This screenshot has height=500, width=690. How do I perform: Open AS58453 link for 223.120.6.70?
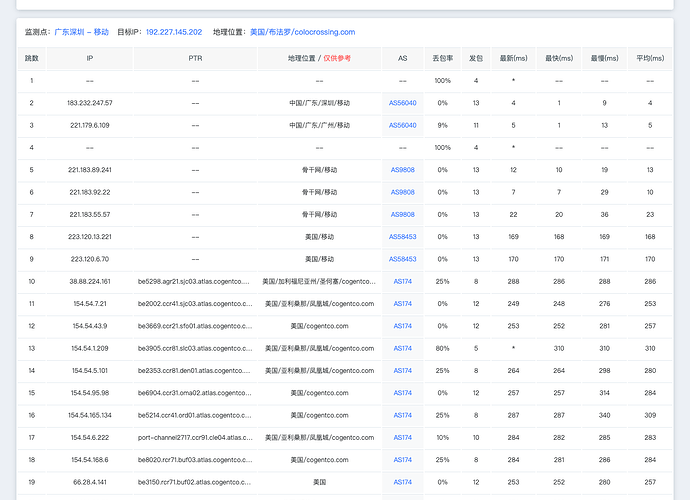pos(403,259)
